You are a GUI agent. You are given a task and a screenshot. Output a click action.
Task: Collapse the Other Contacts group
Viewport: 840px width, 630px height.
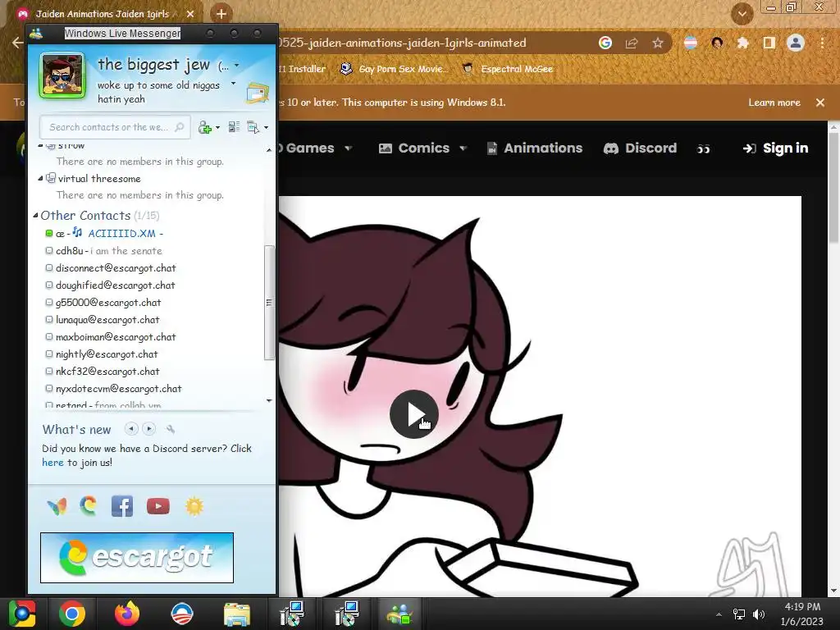click(35, 216)
